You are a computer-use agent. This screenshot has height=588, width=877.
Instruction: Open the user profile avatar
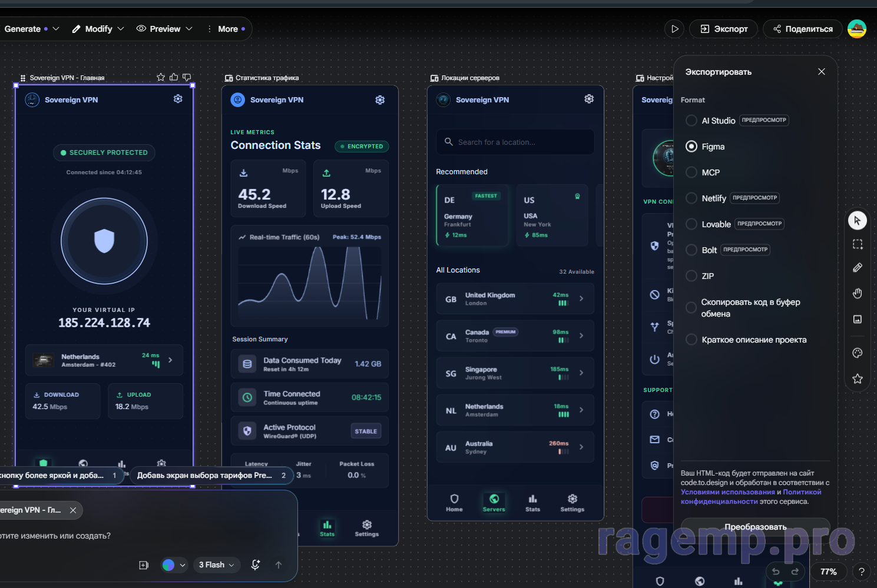coord(856,29)
